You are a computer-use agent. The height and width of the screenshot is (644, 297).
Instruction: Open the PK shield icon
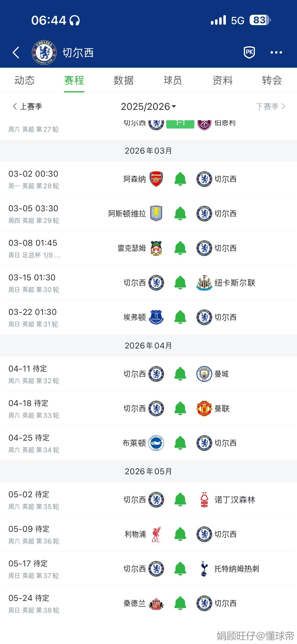tap(249, 53)
